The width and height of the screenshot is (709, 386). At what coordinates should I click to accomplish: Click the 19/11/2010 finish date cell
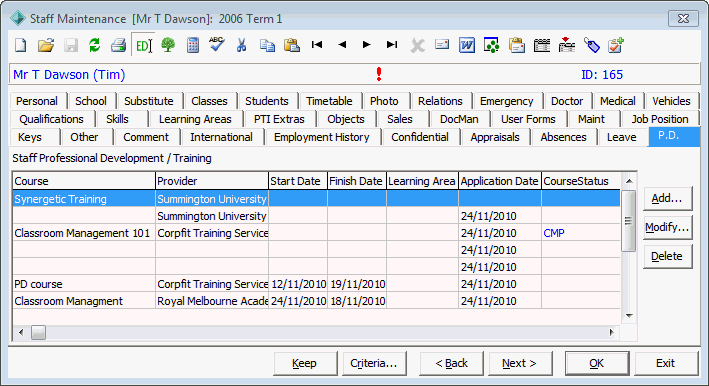(x=358, y=284)
